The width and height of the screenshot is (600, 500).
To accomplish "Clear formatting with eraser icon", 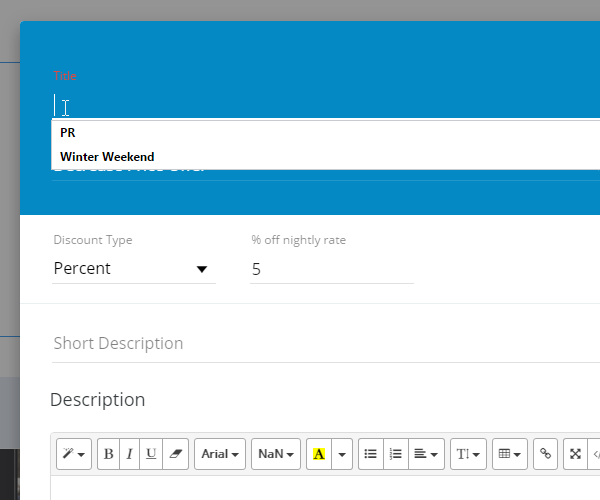I will (x=176, y=454).
